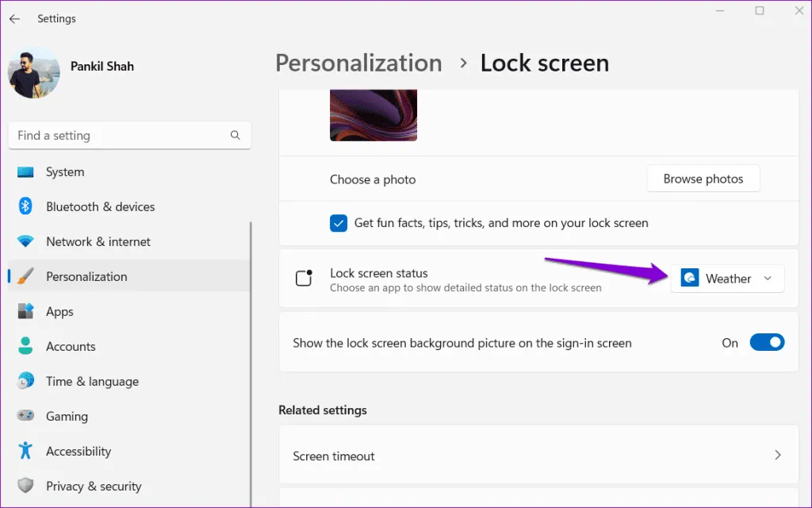Click the Gaming controller icon

[x=25, y=416]
